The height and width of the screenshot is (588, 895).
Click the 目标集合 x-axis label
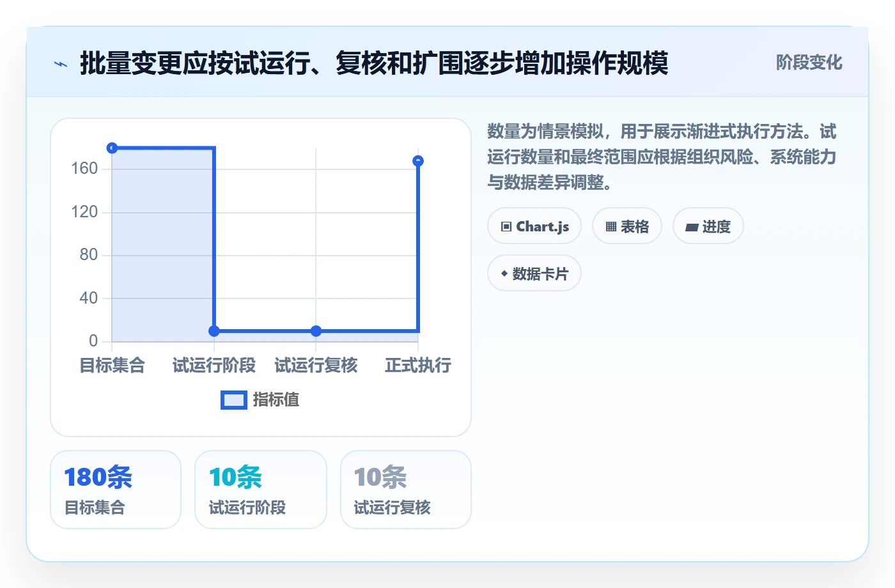pyautogui.click(x=113, y=366)
